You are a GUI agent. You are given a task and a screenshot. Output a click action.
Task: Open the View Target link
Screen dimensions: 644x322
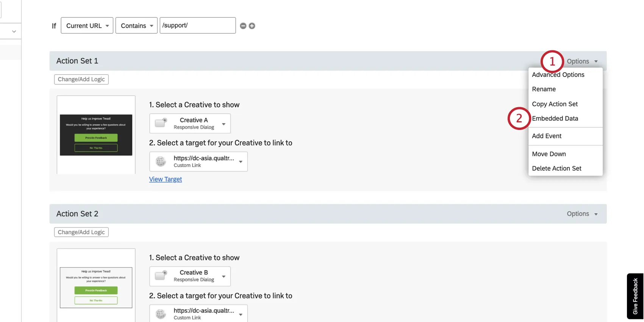coord(166,179)
